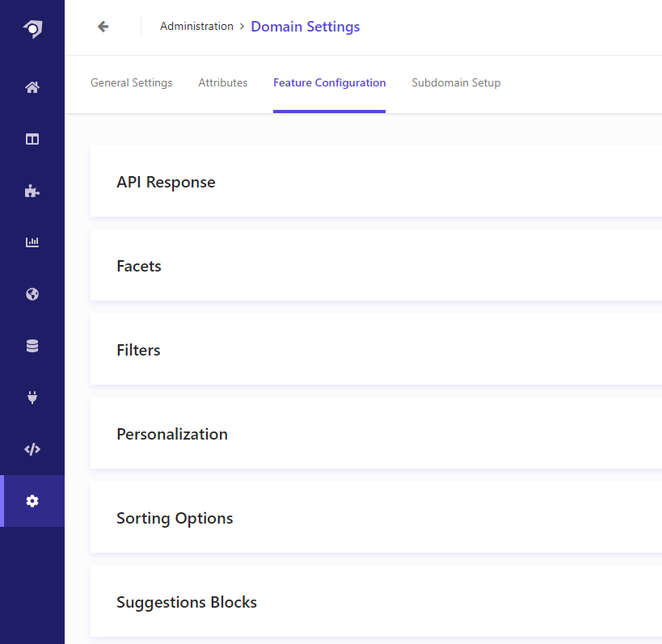Image resolution: width=662 pixels, height=644 pixels.
Task: Open the database stack icon
Action: click(32, 346)
